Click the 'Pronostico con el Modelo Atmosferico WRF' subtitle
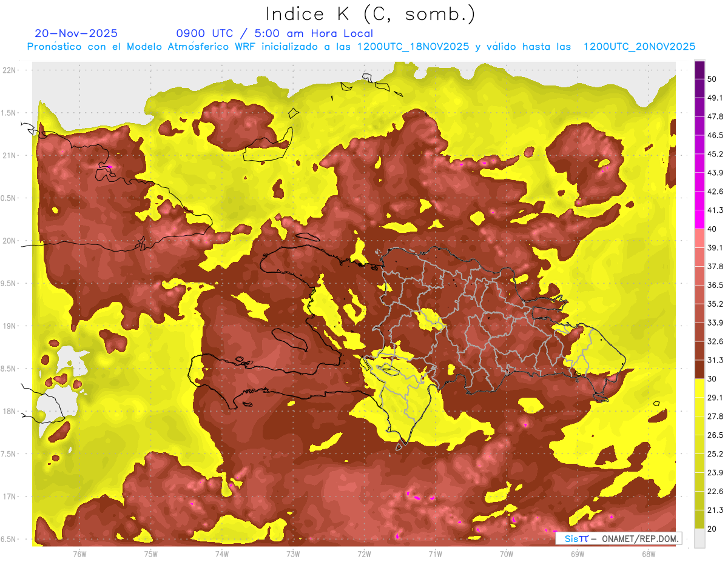Viewport: 728px width, 562px height. click(x=142, y=47)
